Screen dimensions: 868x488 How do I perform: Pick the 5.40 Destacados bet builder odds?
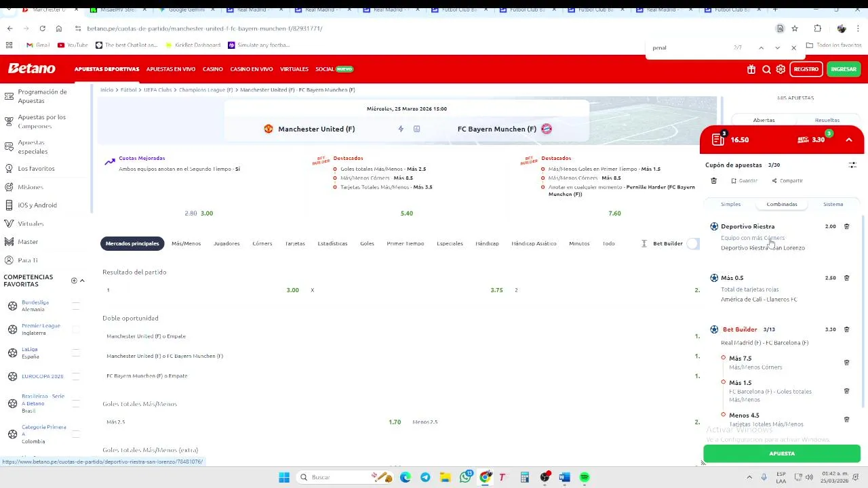click(407, 213)
